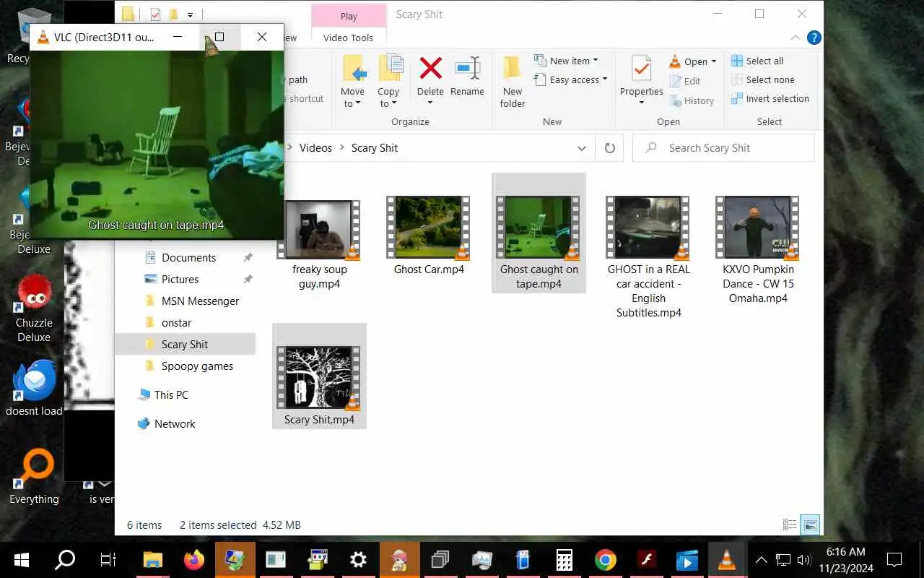Switch to large icons view layout
This screenshot has width=924, height=578.
point(811,525)
